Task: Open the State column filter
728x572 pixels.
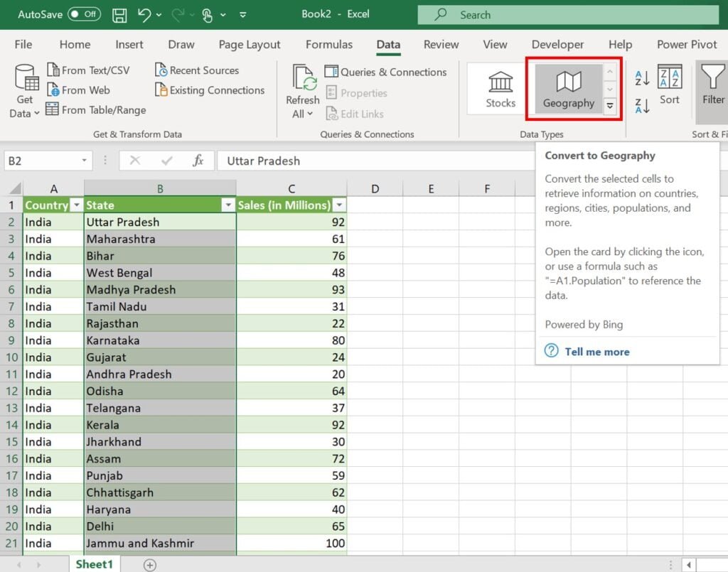Action: coord(228,205)
